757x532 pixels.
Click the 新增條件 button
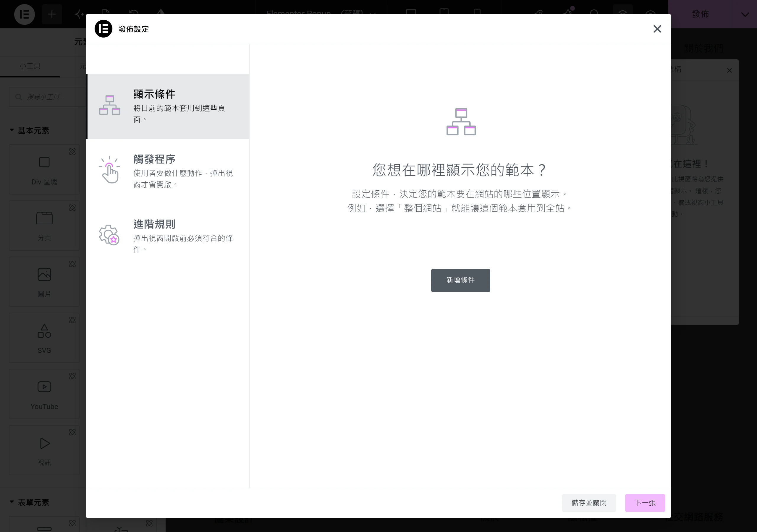click(x=460, y=280)
